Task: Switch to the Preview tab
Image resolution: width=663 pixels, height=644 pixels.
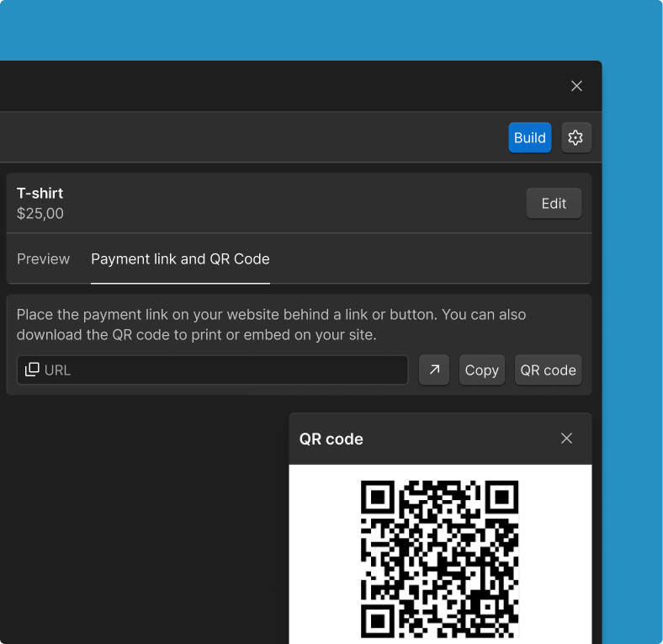Action: click(43, 259)
